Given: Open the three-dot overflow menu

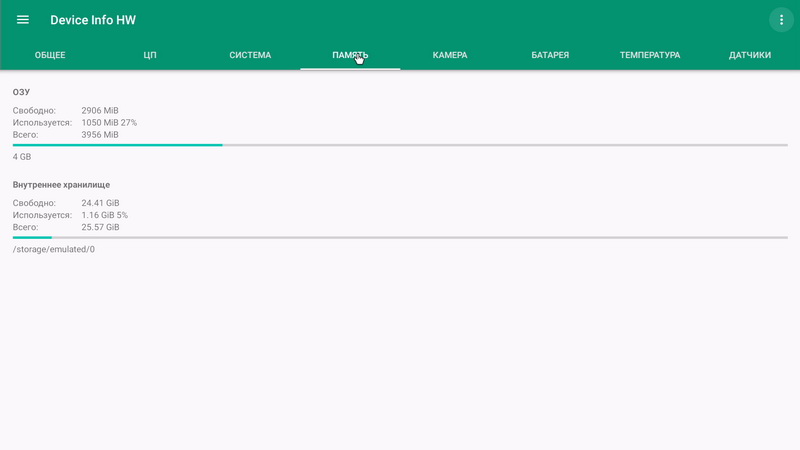Looking at the screenshot, I should (781, 20).
